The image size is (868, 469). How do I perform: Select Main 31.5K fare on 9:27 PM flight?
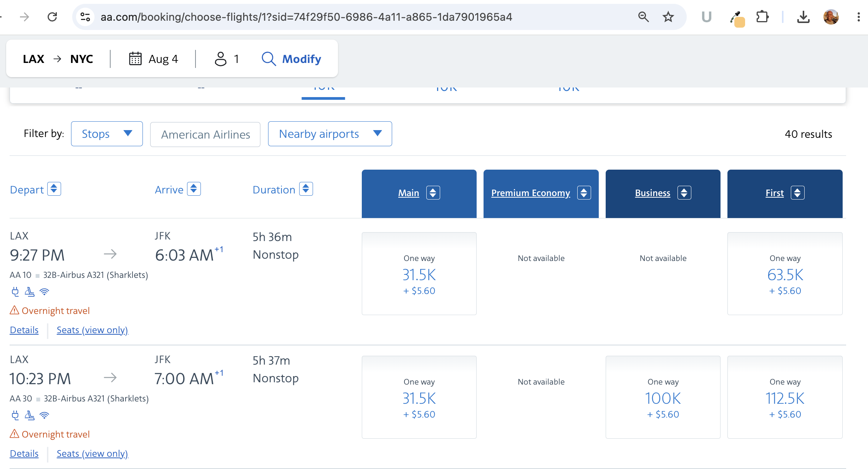tap(419, 274)
